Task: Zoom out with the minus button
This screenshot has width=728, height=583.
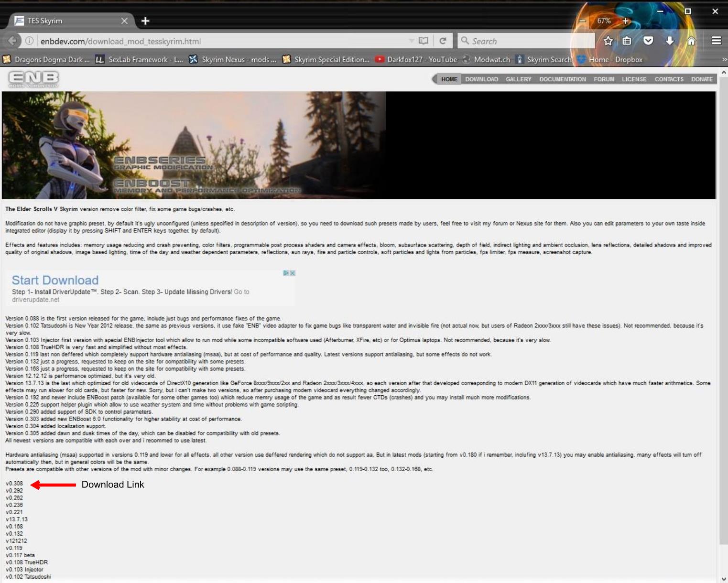Action: point(582,21)
